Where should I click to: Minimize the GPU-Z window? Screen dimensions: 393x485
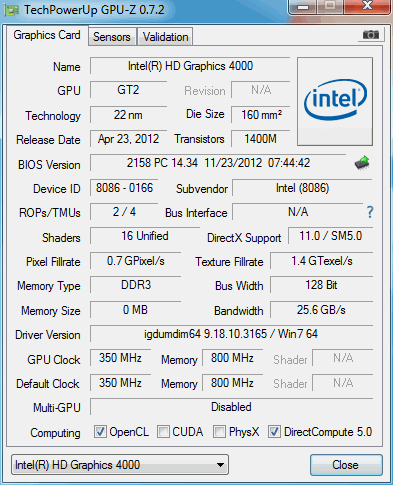pyautogui.click(x=303, y=7)
